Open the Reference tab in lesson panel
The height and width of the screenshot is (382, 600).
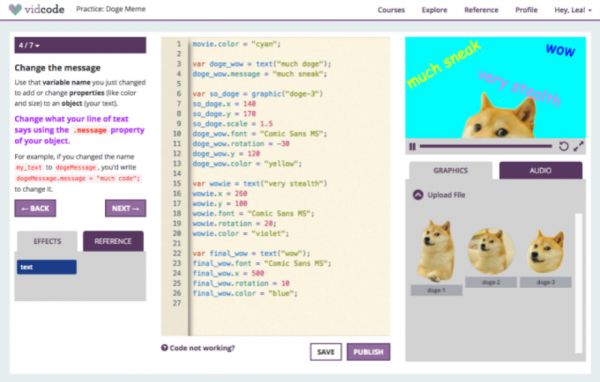(x=113, y=241)
